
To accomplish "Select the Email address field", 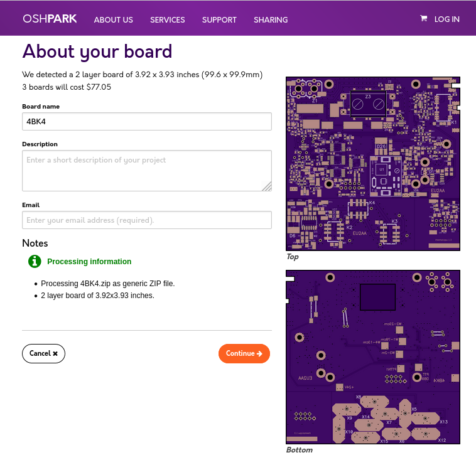I will (x=146, y=220).
